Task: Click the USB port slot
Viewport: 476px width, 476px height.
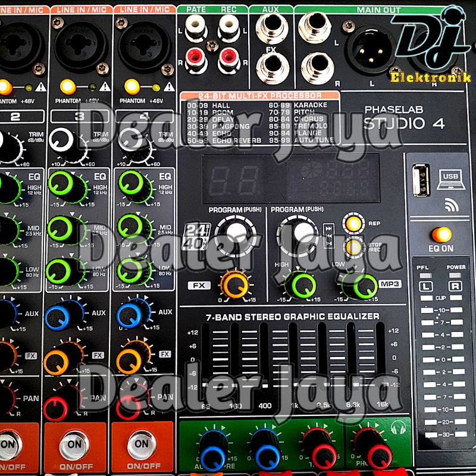Action: pyautogui.click(x=421, y=180)
